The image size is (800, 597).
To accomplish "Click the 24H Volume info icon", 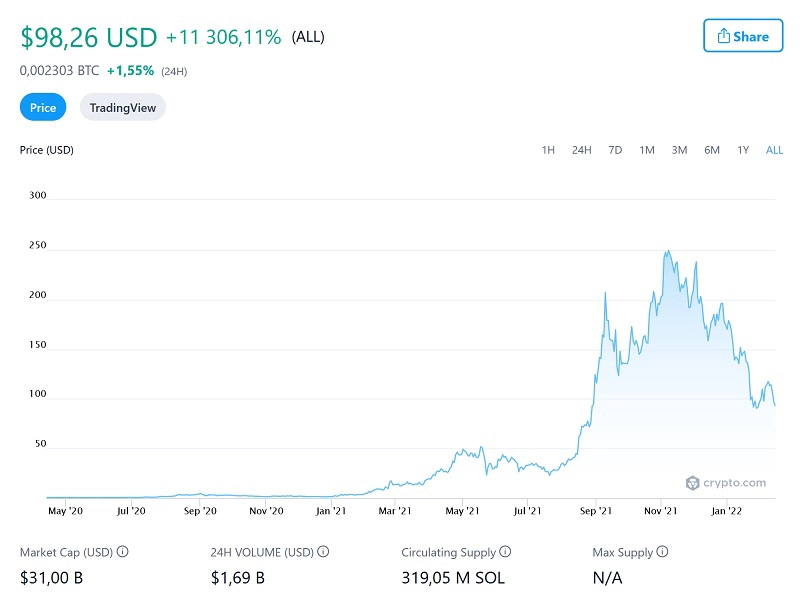I will pos(323,551).
